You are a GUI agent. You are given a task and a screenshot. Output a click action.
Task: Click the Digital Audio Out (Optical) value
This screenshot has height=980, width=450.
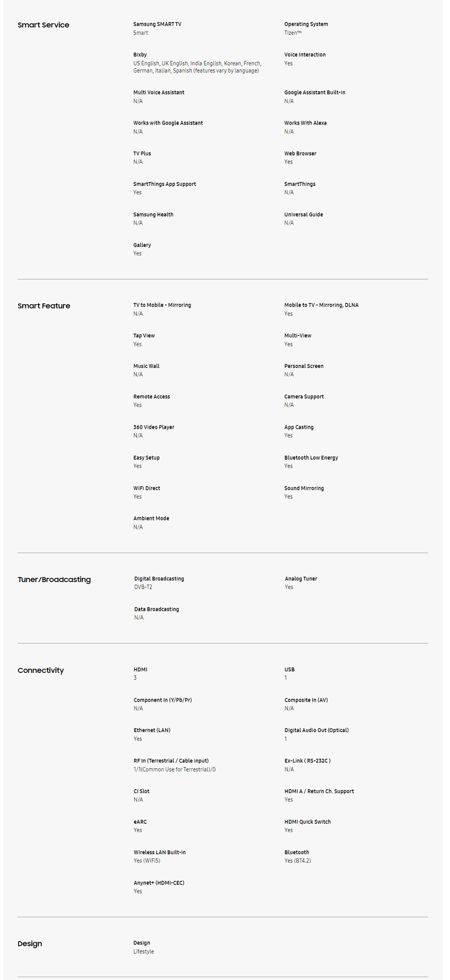click(286, 739)
